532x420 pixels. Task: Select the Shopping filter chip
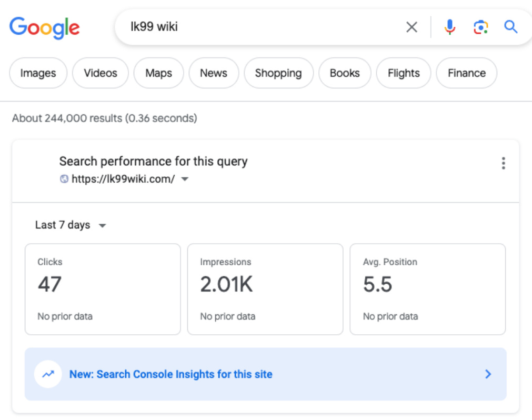[x=278, y=73]
